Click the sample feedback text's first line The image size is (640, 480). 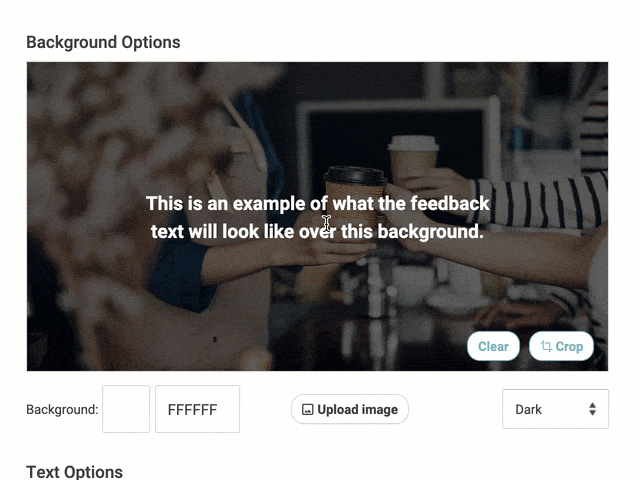coord(318,203)
